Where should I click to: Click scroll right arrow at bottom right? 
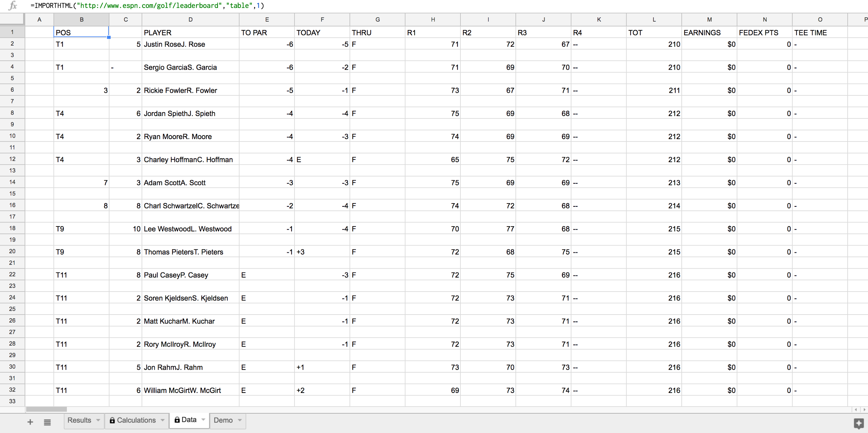pos(864,409)
